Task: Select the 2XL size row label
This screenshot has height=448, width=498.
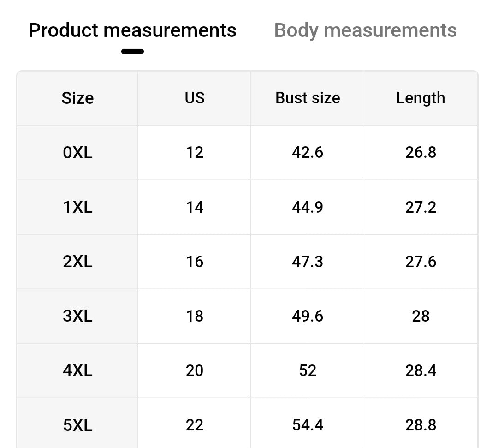Action: pos(77,262)
